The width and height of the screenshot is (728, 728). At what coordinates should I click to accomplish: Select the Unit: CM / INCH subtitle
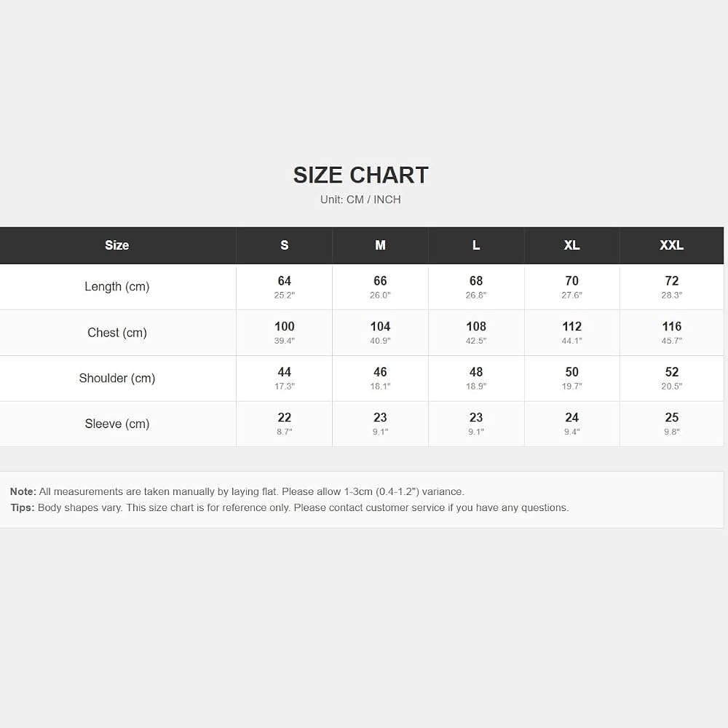tap(360, 199)
